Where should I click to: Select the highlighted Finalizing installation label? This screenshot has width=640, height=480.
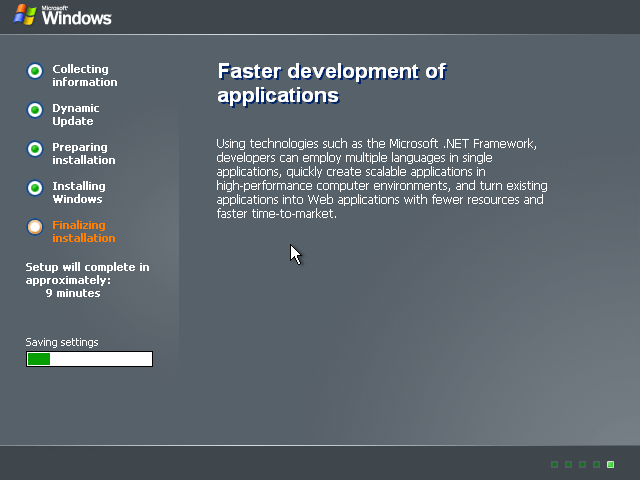[x=83, y=232]
